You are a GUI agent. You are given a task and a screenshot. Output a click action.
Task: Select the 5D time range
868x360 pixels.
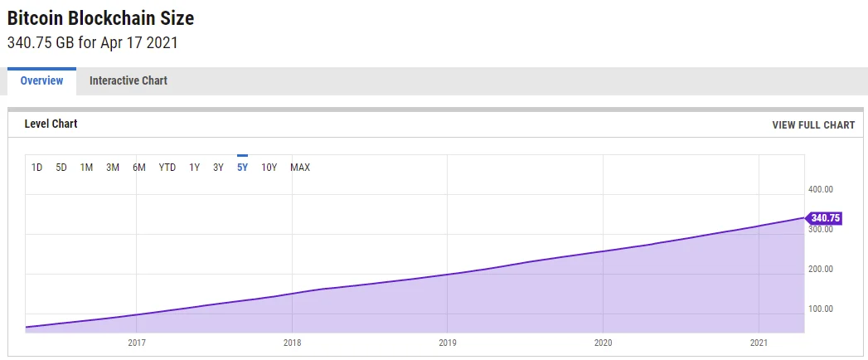click(61, 168)
